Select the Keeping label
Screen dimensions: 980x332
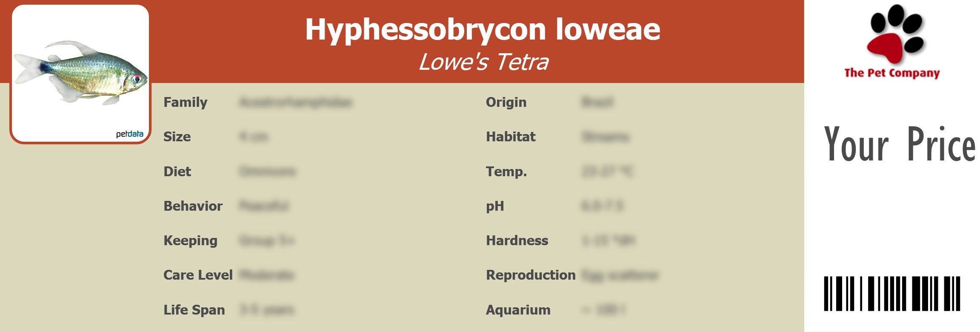pyautogui.click(x=190, y=240)
